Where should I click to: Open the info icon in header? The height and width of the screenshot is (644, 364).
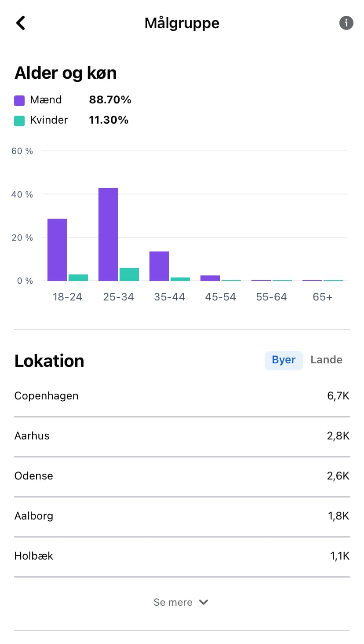coord(346,23)
